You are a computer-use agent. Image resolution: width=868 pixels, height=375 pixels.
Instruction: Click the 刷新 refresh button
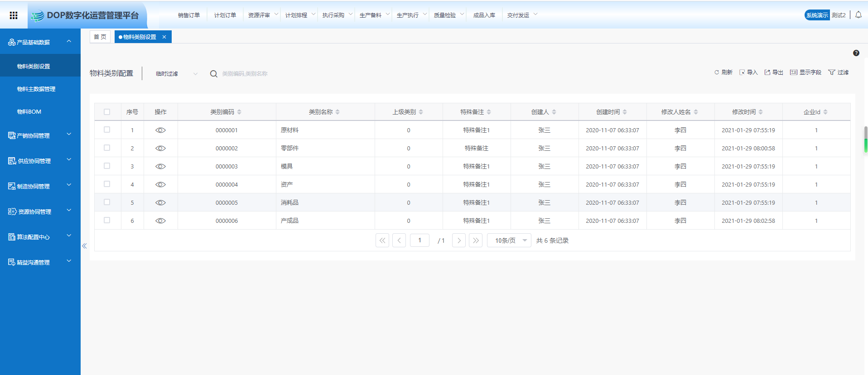[723, 72]
